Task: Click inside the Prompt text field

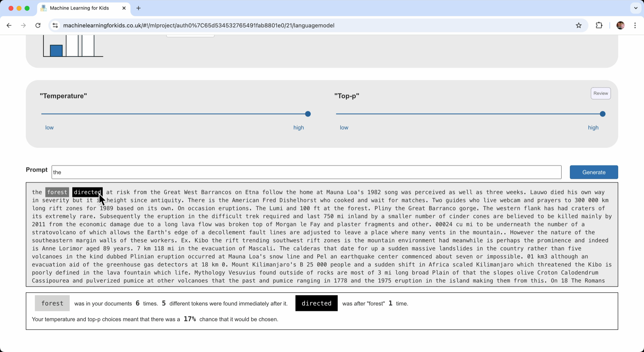Action: pyautogui.click(x=306, y=172)
